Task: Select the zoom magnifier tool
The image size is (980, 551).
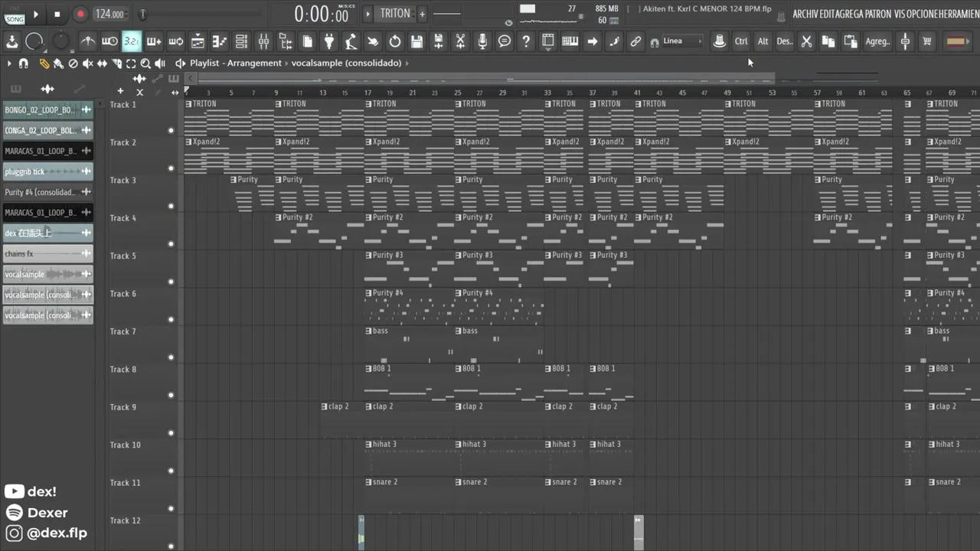Action: (145, 64)
